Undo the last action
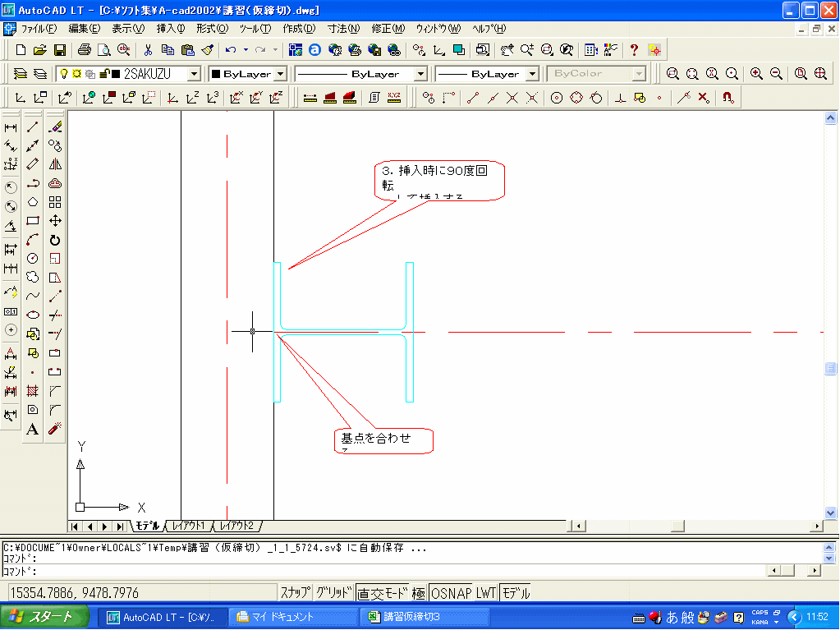The image size is (840, 630). tap(231, 50)
